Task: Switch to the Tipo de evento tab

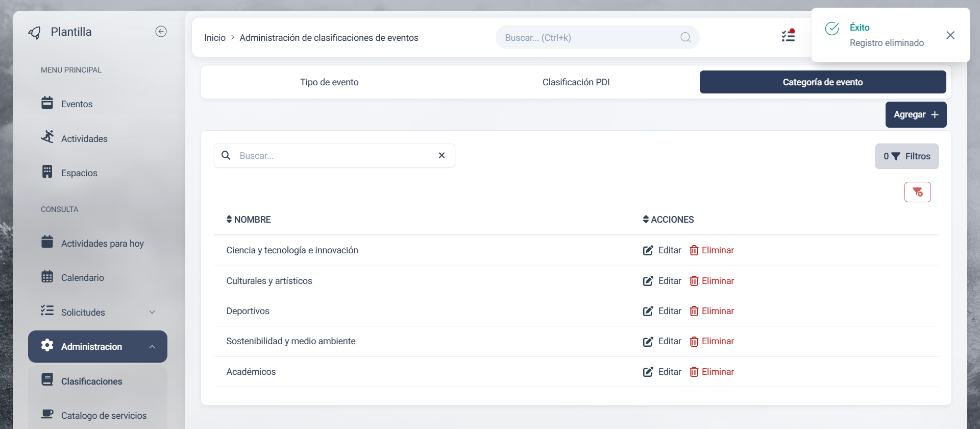Action: click(x=329, y=82)
